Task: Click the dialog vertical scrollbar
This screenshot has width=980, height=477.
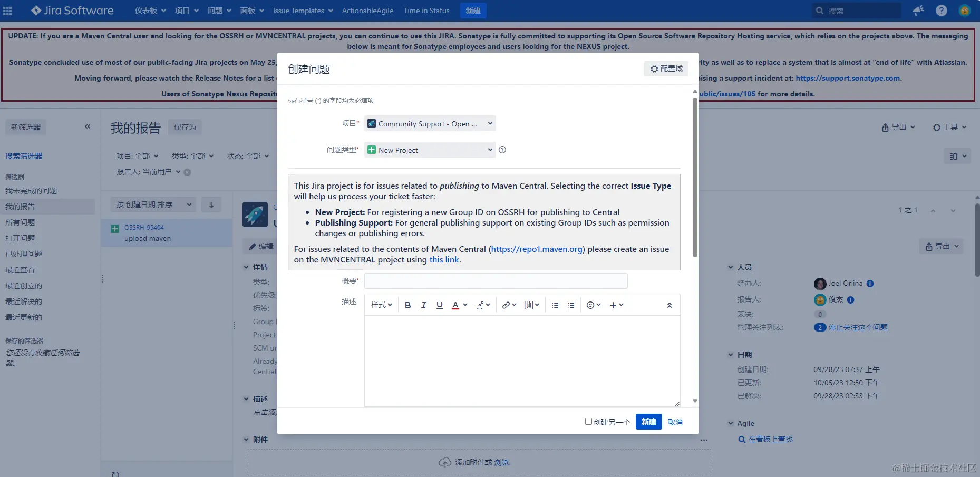Action: point(695,177)
